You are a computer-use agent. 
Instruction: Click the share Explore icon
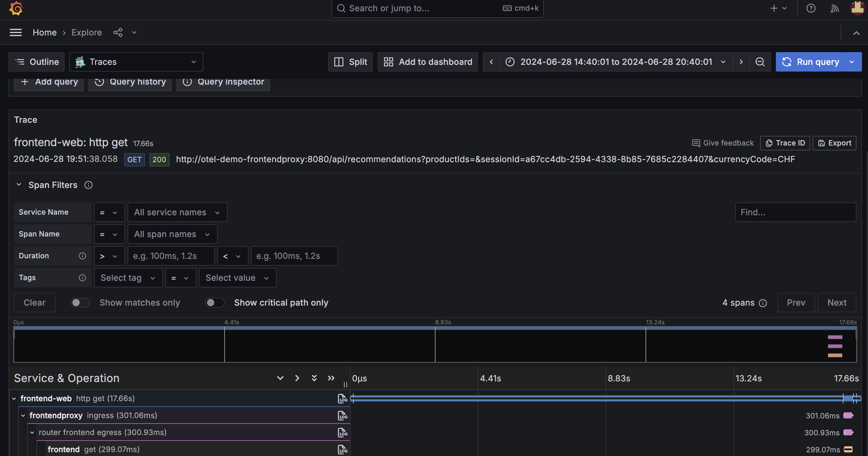[x=118, y=32]
